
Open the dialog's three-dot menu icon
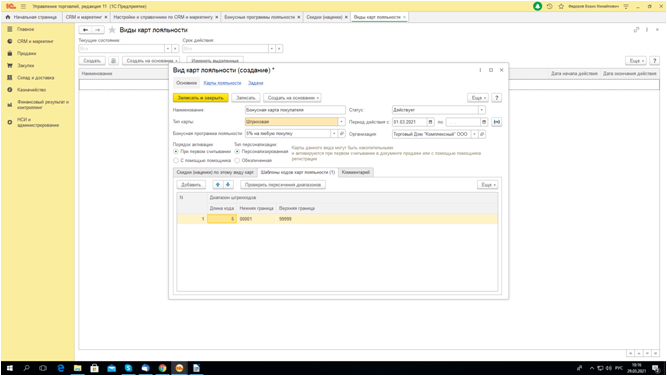(x=480, y=70)
